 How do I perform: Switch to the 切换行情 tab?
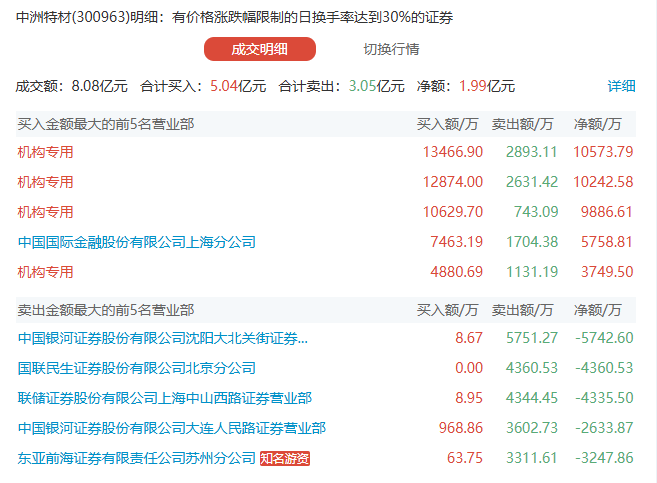tap(391, 49)
